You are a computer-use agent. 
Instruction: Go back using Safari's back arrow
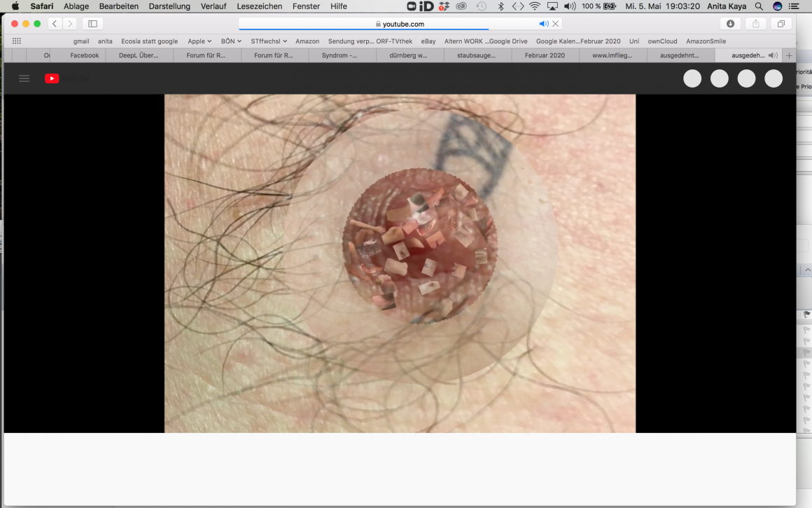tap(55, 24)
